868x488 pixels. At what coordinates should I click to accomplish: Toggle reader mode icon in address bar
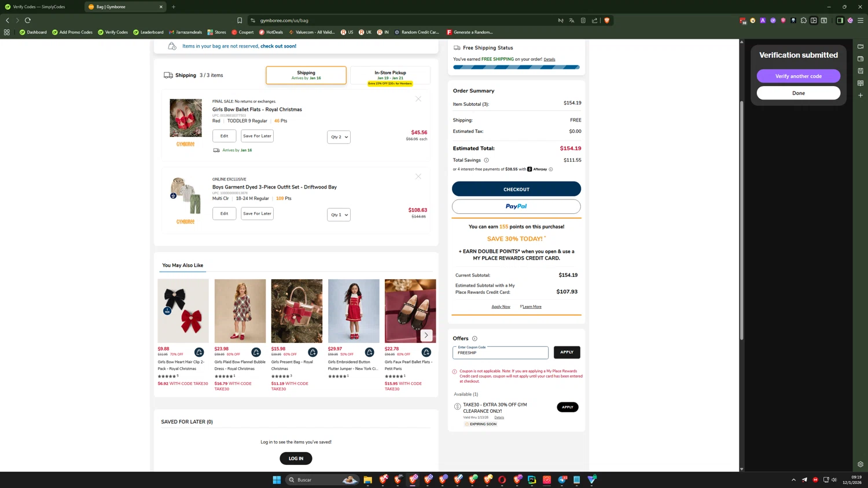583,20
